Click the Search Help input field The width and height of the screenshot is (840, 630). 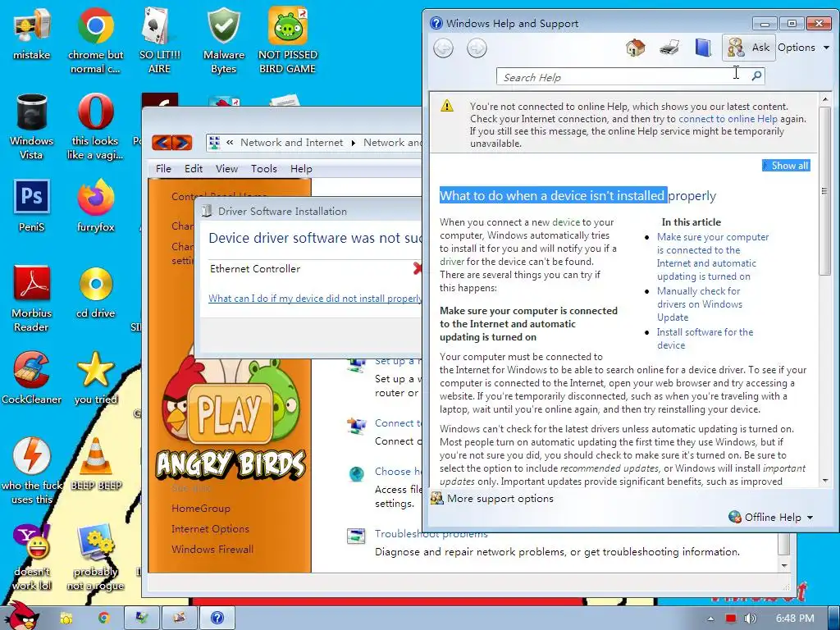pyautogui.click(x=624, y=76)
